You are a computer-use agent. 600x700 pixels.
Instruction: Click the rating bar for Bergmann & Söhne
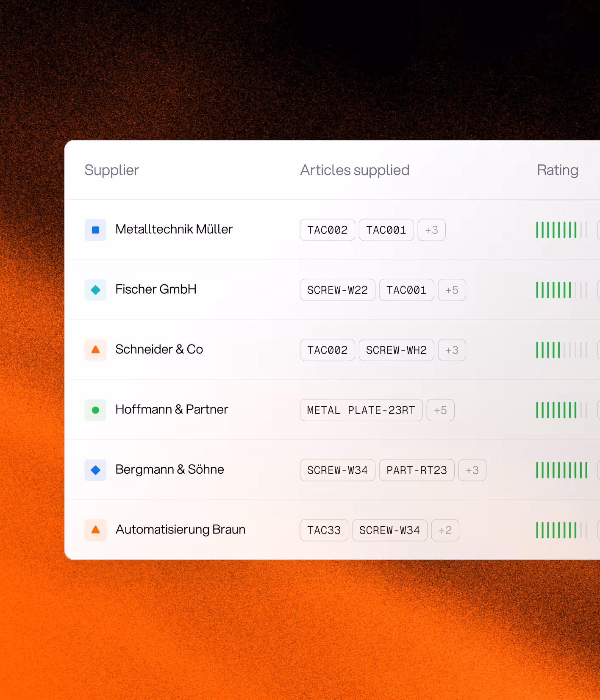click(562, 470)
